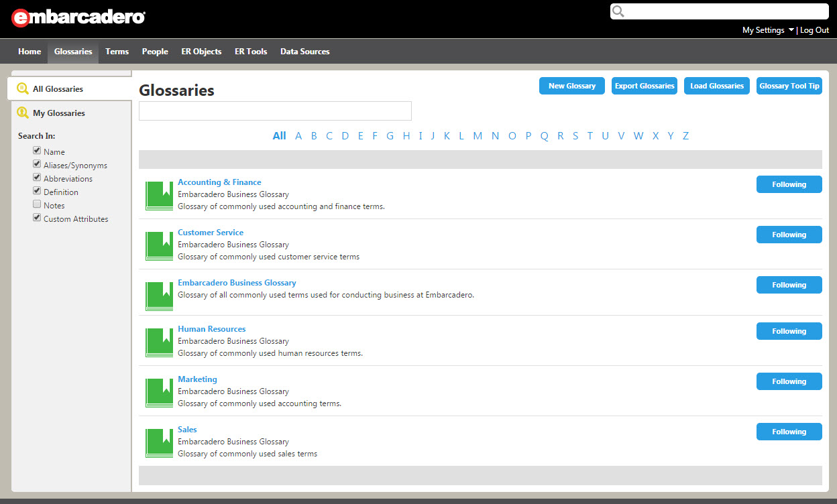Image resolution: width=837 pixels, height=504 pixels.
Task: Click the Load Glossaries button
Action: (717, 86)
